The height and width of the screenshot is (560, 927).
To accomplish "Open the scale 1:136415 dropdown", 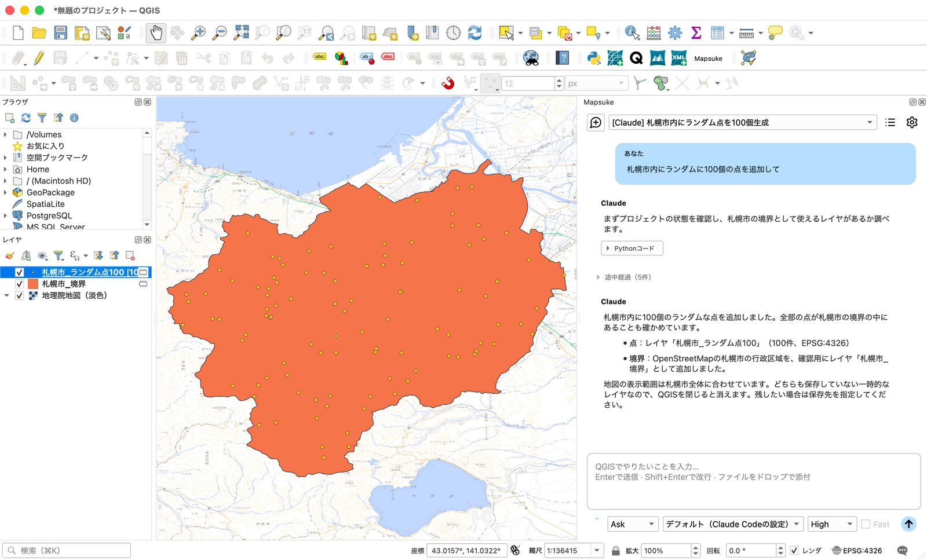I will [597, 551].
